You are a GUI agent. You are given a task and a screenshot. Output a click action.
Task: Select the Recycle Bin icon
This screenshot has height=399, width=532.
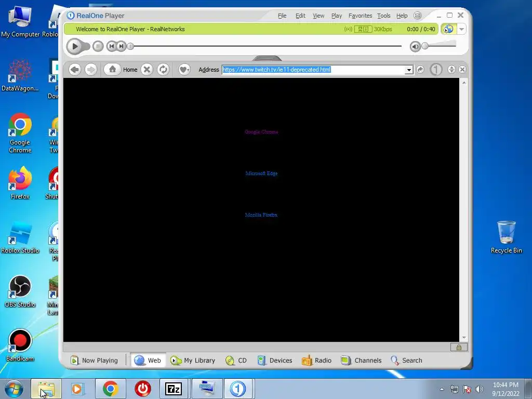pyautogui.click(x=506, y=237)
